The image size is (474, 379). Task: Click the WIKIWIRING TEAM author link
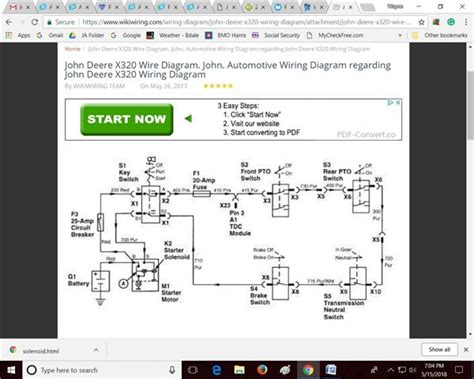[99, 86]
